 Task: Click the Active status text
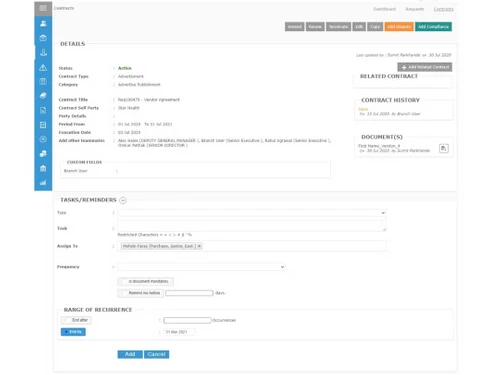point(124,68)
